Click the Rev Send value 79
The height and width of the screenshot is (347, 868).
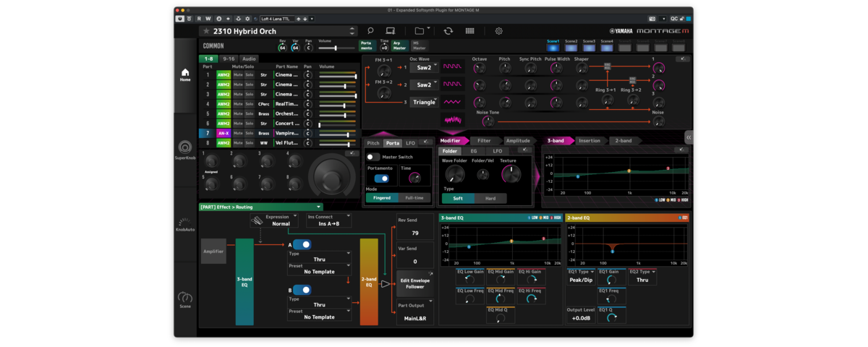point(415,234)
